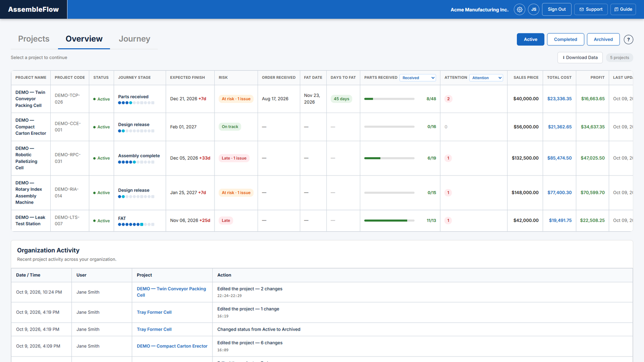The width and height of the screenshot is (644, 362).
Task: Click Acme Manufacturing Inc. organization name
Action: (479, 10)
